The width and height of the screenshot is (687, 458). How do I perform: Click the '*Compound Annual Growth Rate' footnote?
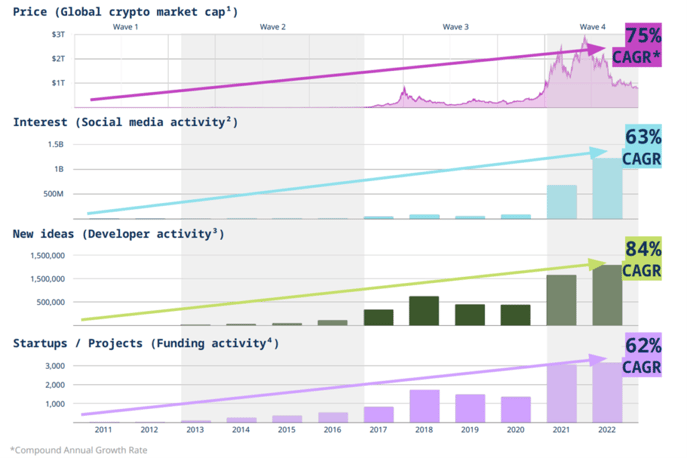79,450
